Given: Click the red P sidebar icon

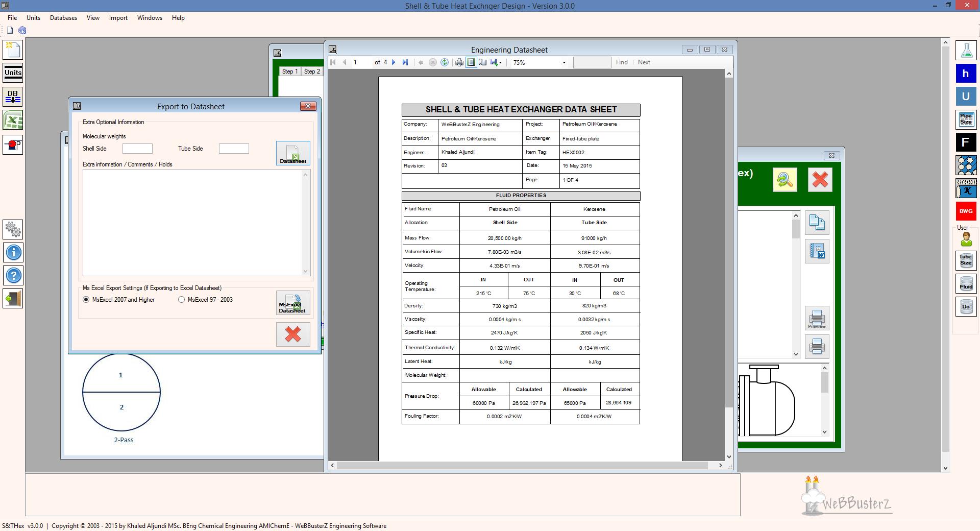Looking at the screenshot, I should [13, 144].
